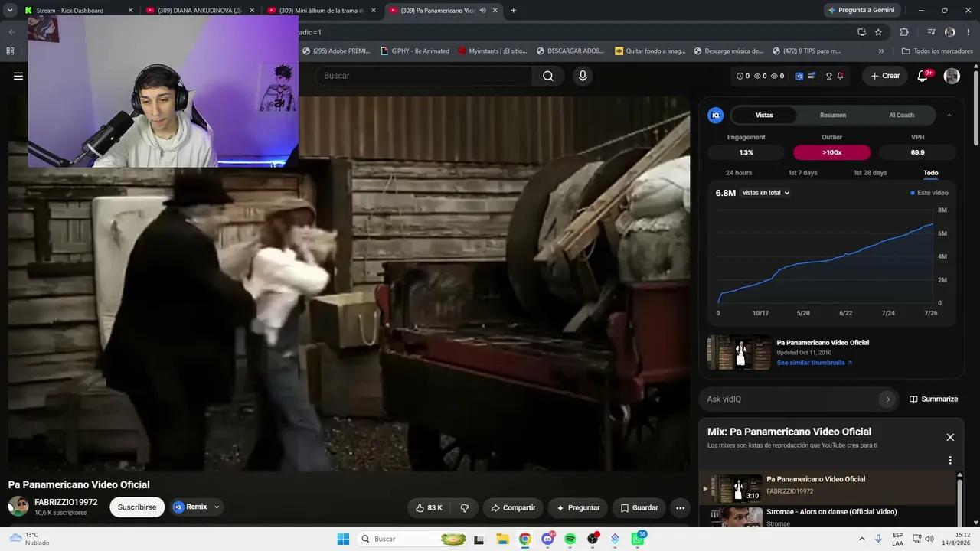Click the Guardar save button
Screen dimensions: 980x551
pos(639,507)
